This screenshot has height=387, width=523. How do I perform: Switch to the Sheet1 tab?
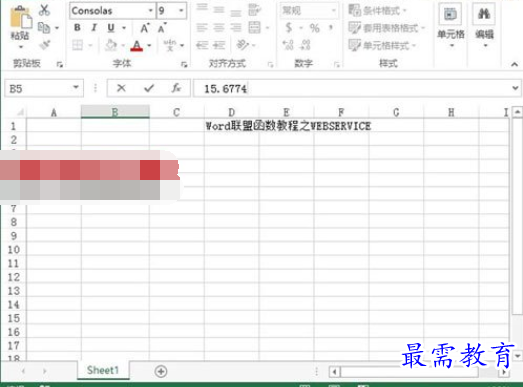coord(103,370)
